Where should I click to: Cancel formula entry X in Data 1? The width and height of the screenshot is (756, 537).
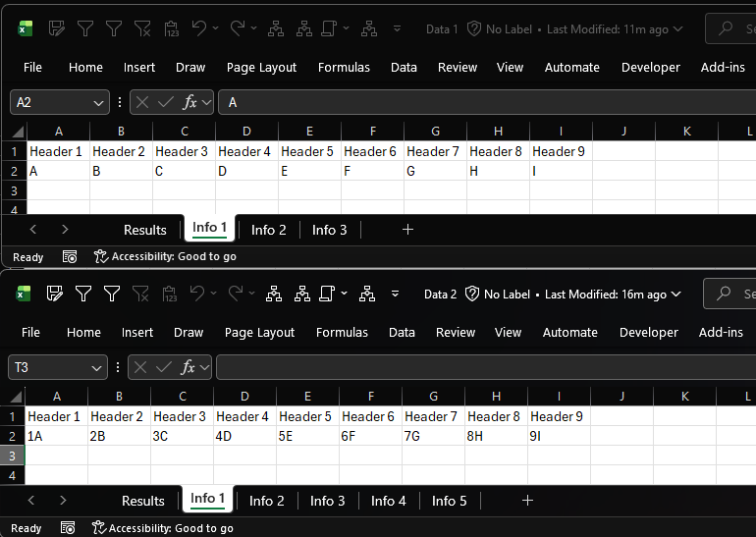[x=141, y=102]
